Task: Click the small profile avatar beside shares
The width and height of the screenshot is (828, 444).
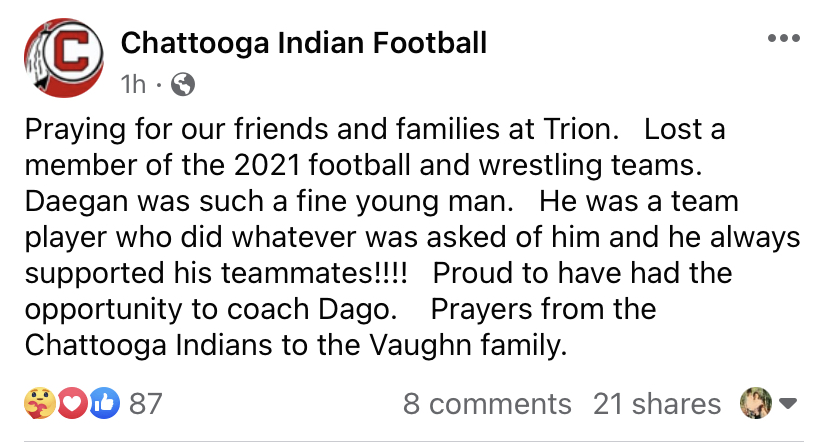Action: click(756, 403)
